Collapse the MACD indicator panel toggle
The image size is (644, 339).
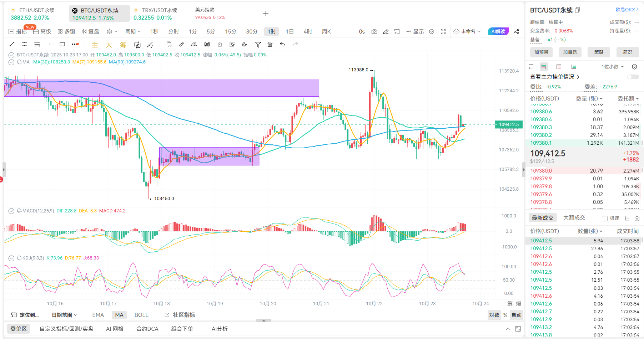(11, 211)
